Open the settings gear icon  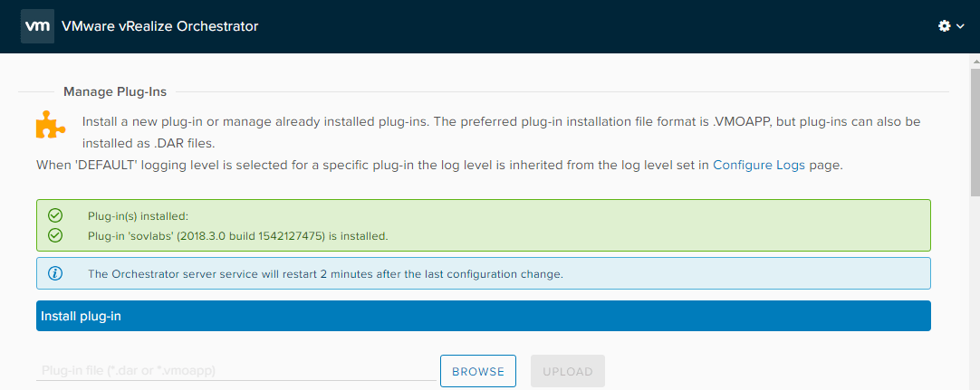point(945,26)
